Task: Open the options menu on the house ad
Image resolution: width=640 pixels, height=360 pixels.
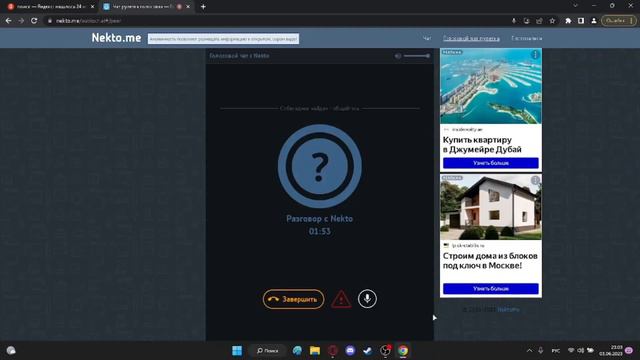Action: tap(535, 180)
